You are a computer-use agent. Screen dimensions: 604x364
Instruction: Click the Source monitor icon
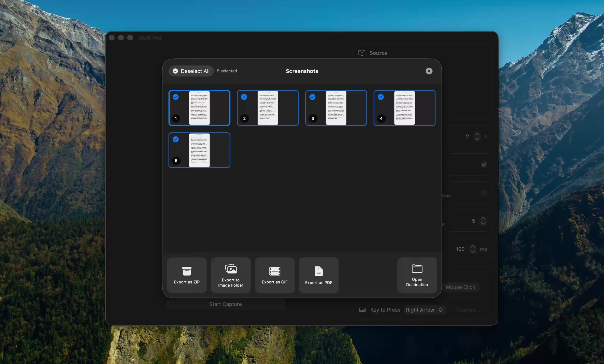pyautogui.click(x=362, y=53)
